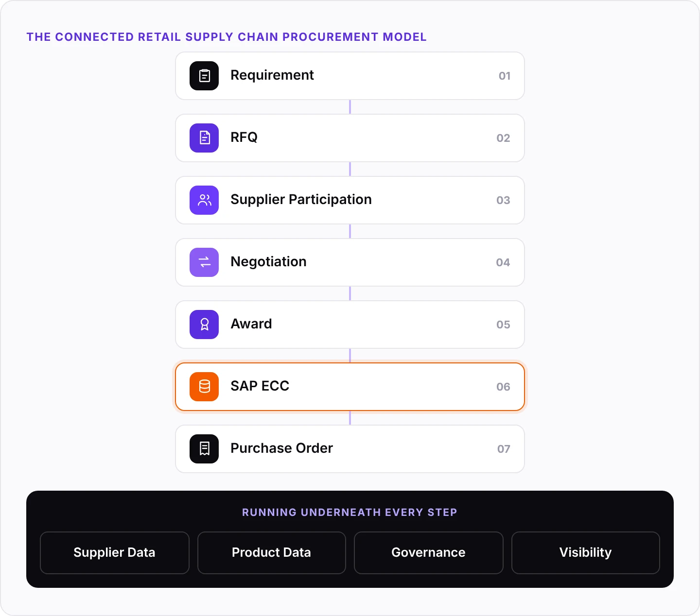Click the SAP ECC step label

(260, 386)
